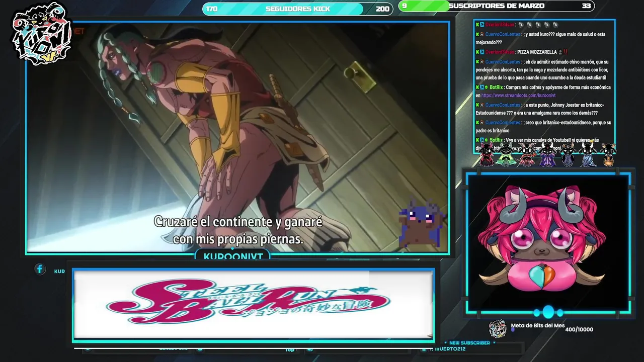Viewport: 644px width, 362px height.
Task: Click the Facebook icon
Action: (x=40, y=269)
